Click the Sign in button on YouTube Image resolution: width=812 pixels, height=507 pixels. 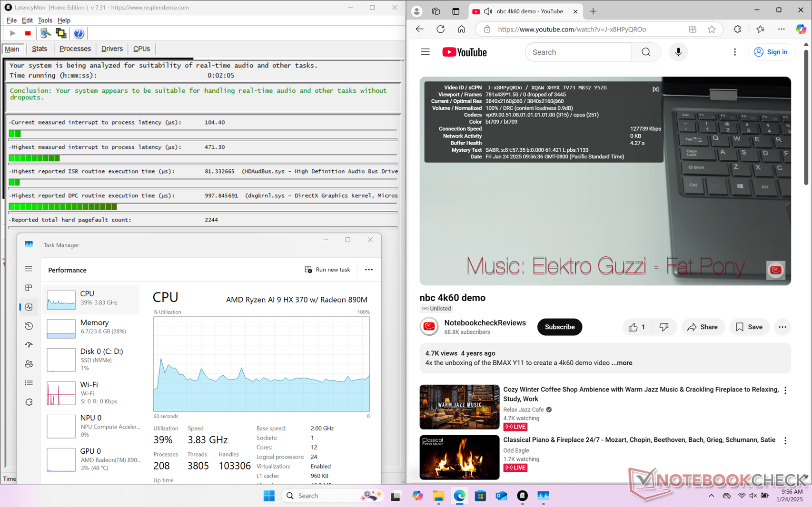[x=771, y=52]
